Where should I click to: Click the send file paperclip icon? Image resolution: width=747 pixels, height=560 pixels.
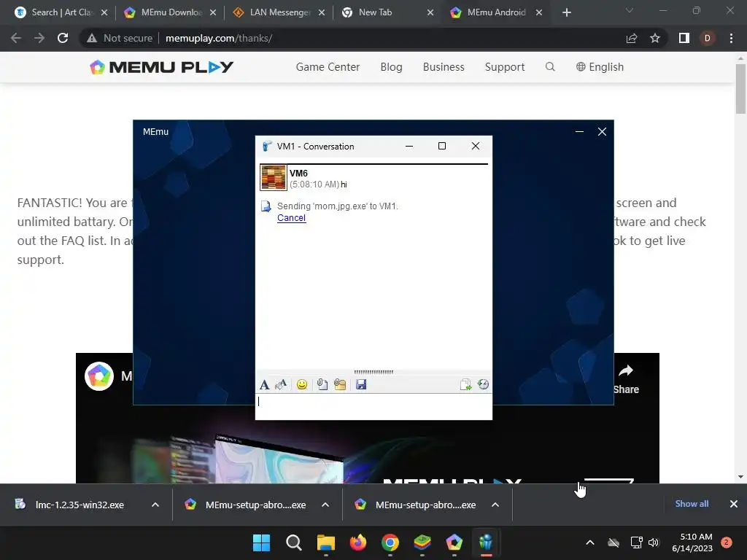point(322,384)
